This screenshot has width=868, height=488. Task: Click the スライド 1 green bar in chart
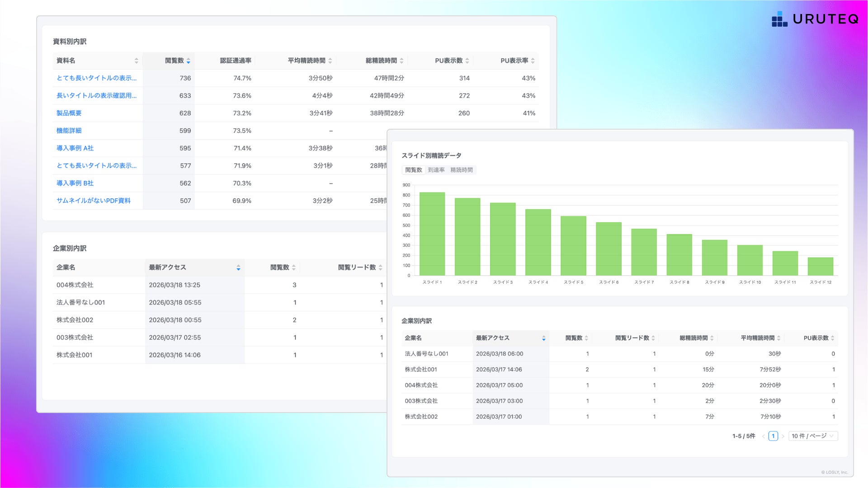(x=432, y=234)
